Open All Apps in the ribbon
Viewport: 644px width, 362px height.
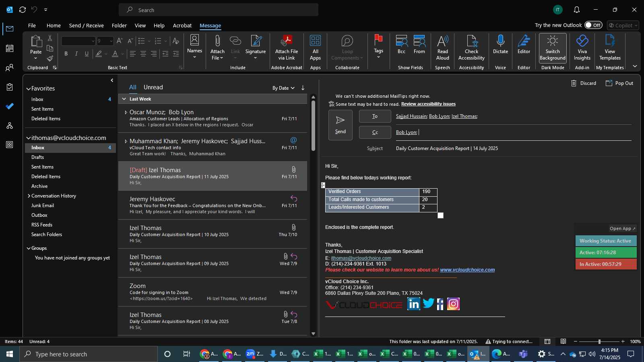tap(315, 47)
